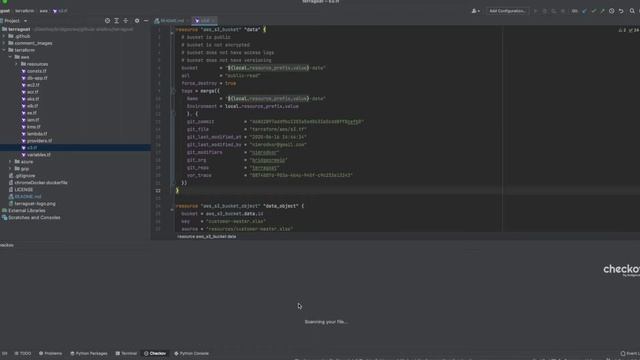The image size is (640, 360).
Task: Click the Run icon in toolbar
Action: pyautogui.click(x=536, y=11)
